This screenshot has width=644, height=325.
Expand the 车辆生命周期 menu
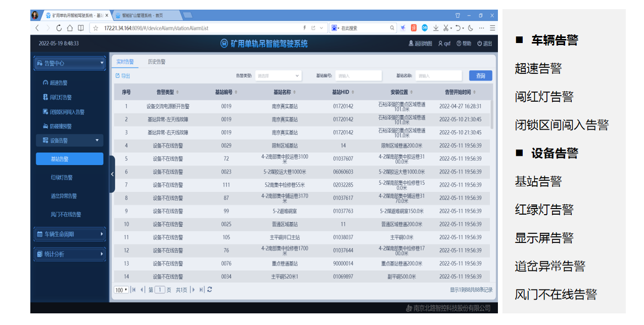click(x=69, y=234)
